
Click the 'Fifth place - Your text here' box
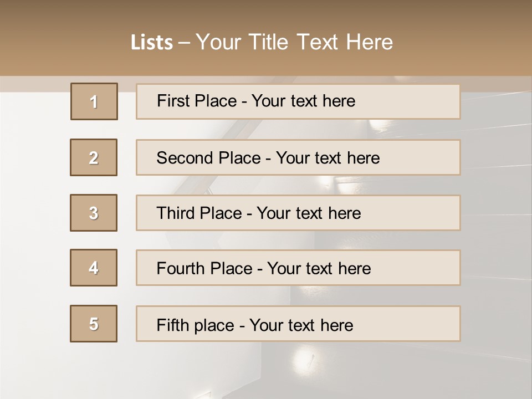click(298, 324)
